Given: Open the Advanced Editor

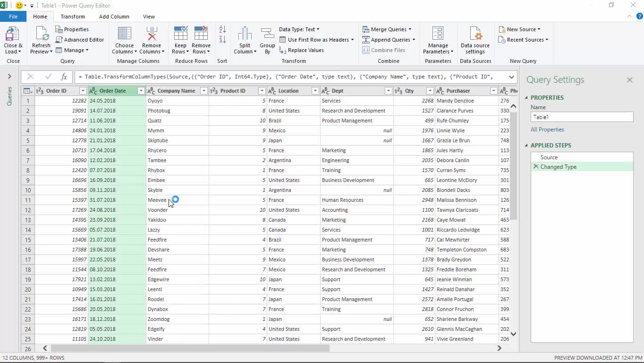Looking at the screenshot, I should pos(79,40).
